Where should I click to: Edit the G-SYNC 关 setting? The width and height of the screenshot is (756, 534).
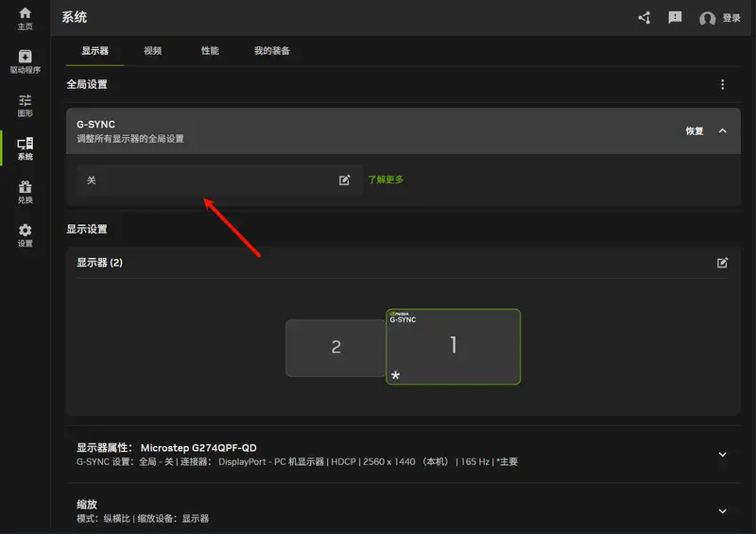[x=344, y=180]
